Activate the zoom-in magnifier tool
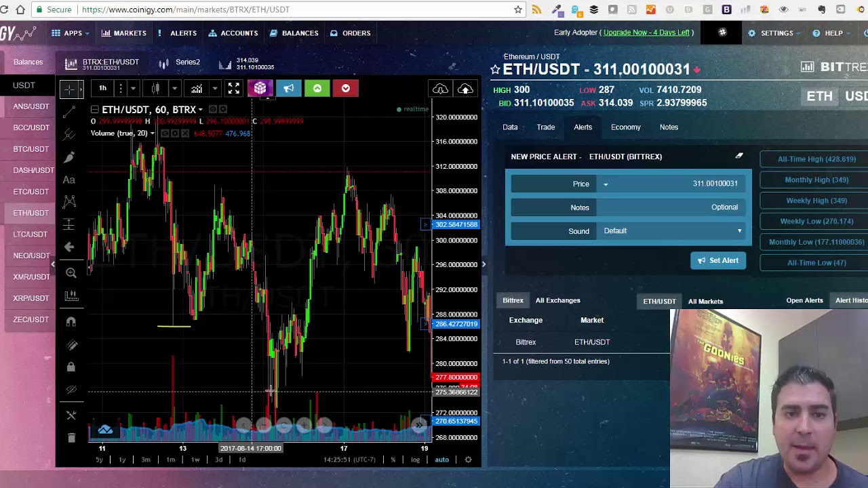Viewport: 868px width, 488px height. pos(71,272)
